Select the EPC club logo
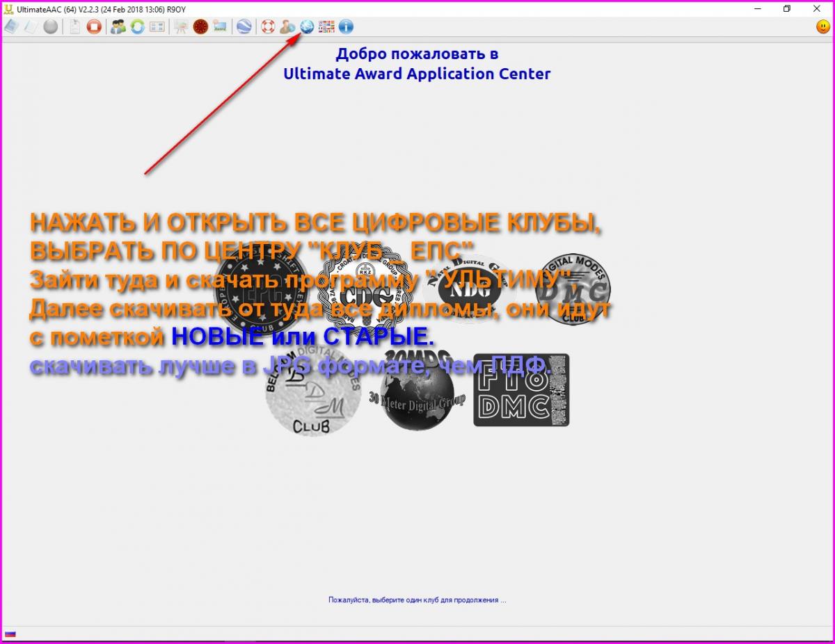The height and width of the screenshot is (644, 835). click(x=256, y=289)
